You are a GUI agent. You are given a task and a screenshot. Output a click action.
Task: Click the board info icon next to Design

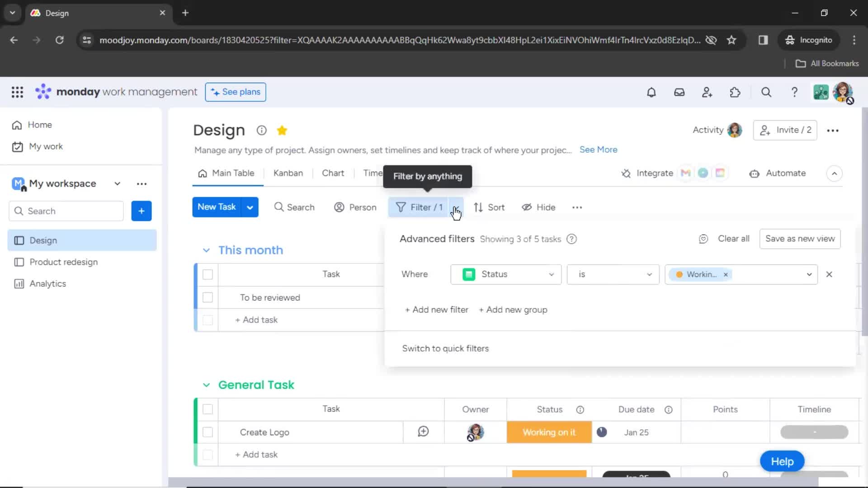click(x=261, y=131)
